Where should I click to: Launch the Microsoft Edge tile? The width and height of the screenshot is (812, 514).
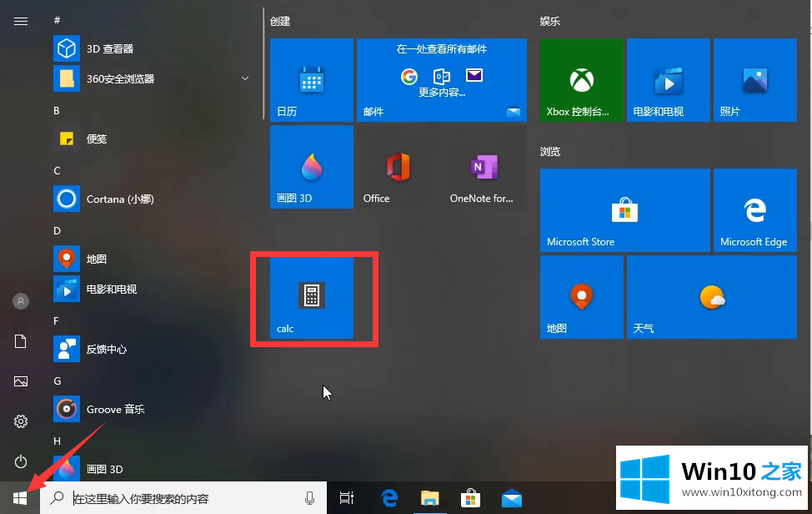pos(755,210)
